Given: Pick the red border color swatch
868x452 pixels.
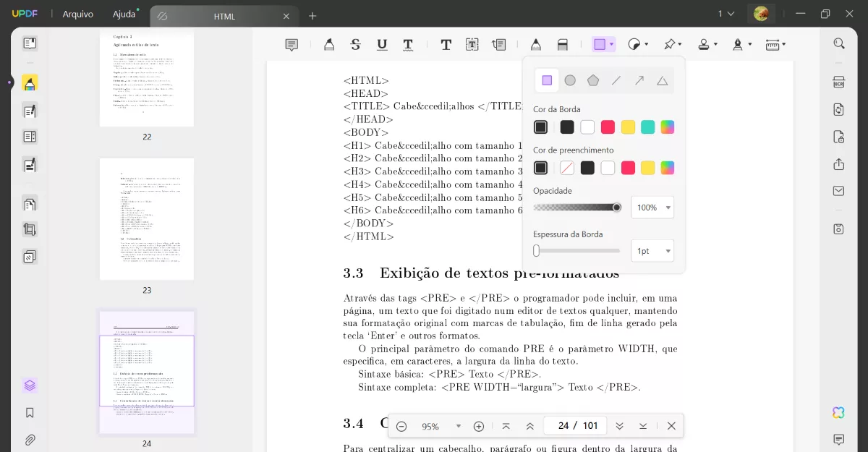Looking at the screenshot, I should 608,127.
